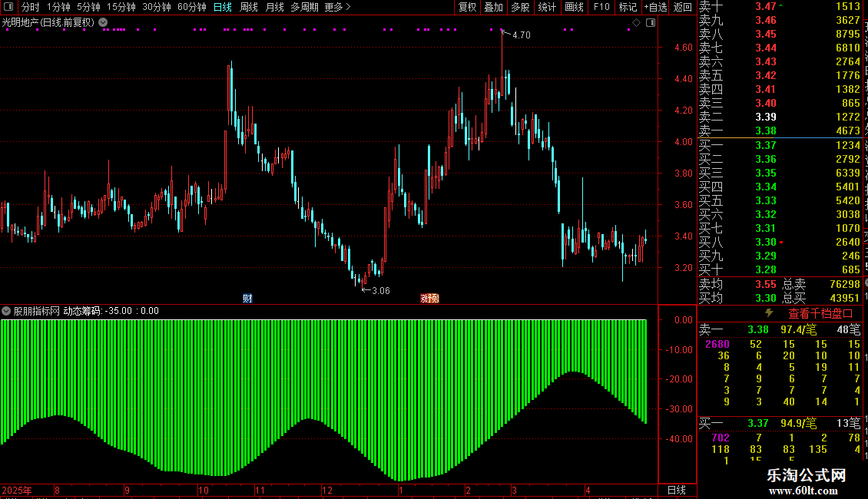868x499 pixels.
Task: Click order quantity 702 in 买一 queue
Action: click(721, 438)
